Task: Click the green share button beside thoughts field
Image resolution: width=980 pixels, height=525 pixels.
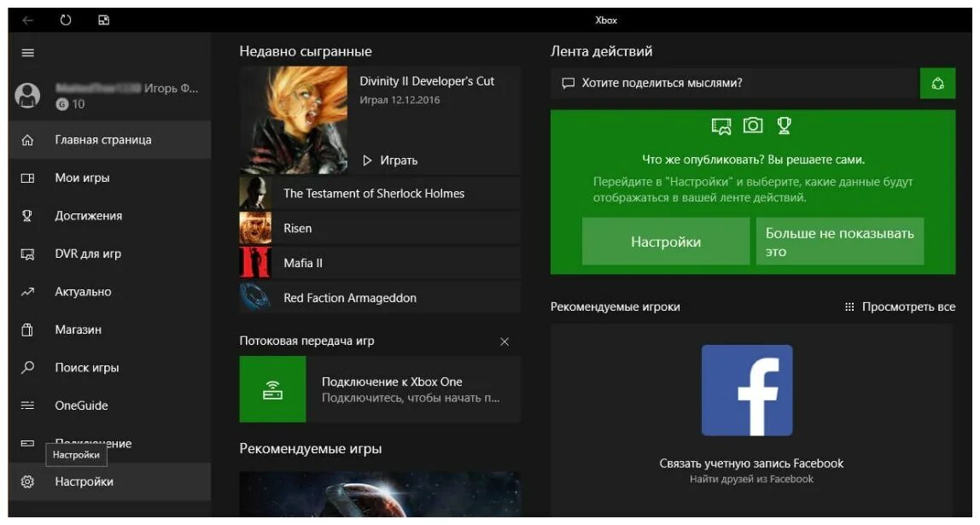Action: click(x=937, y=83)
